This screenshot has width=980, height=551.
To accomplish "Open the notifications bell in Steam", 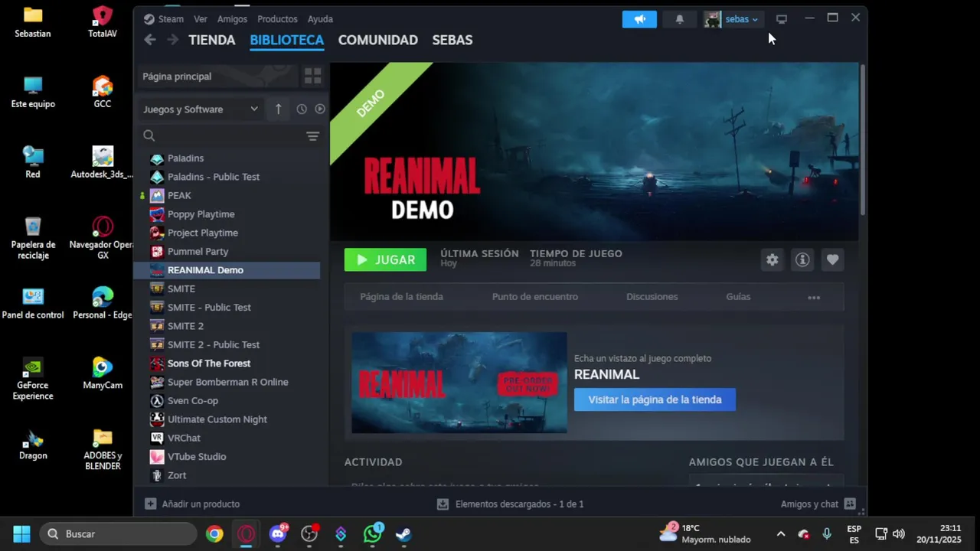I will click(x=679, y=19).
